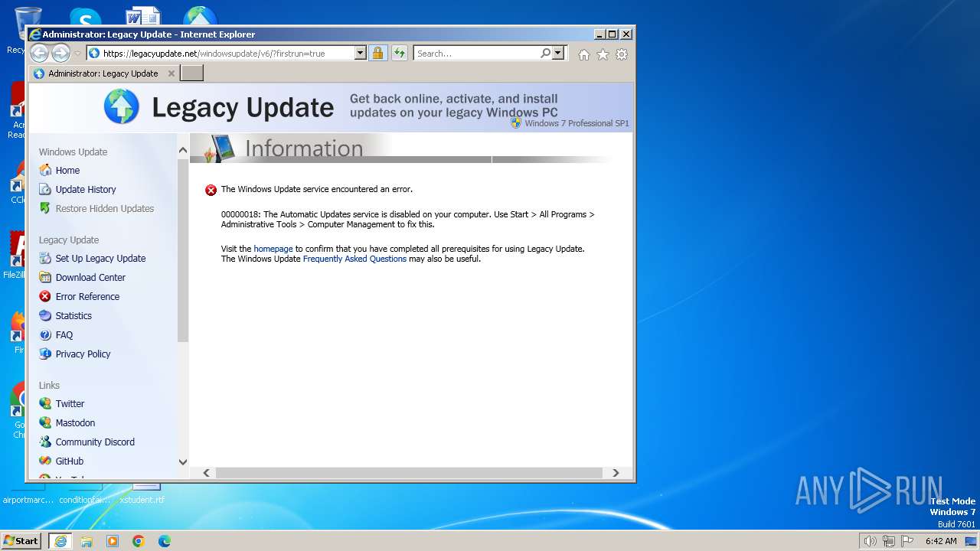Screen dimensions: 980x551
Task: Open the Statistics page link
Action: [x=73, y=315]
